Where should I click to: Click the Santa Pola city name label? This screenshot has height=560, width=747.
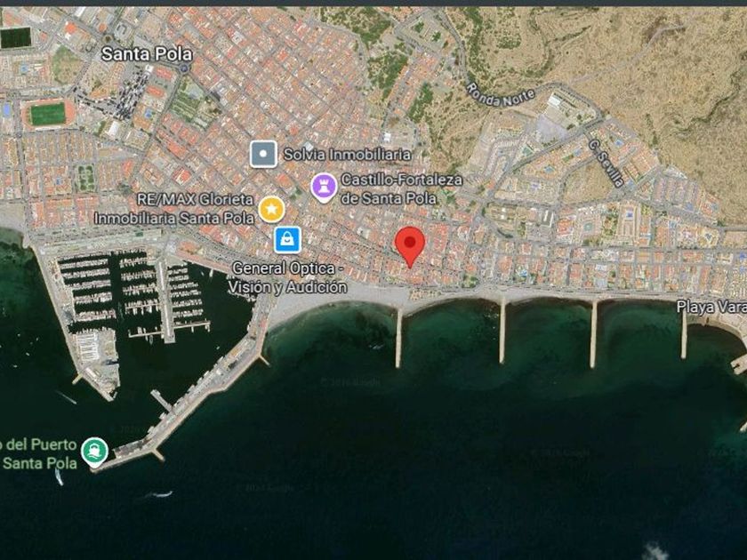147,54
